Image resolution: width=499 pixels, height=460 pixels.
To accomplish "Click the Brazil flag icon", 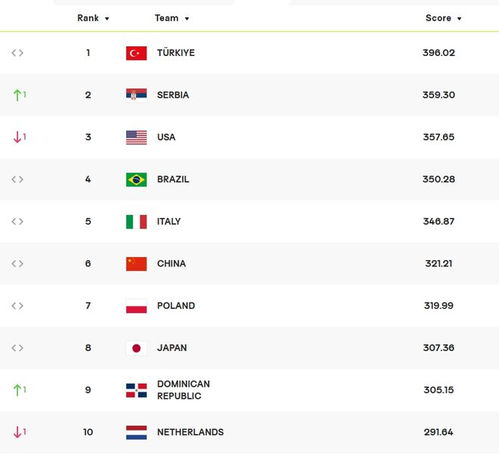I will pos(136,180).
